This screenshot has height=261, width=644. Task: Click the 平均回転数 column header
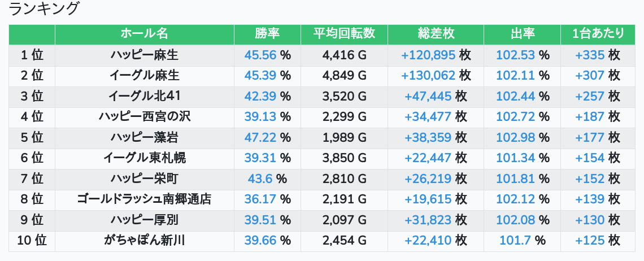pyautogui.click(x=344, y=34)
